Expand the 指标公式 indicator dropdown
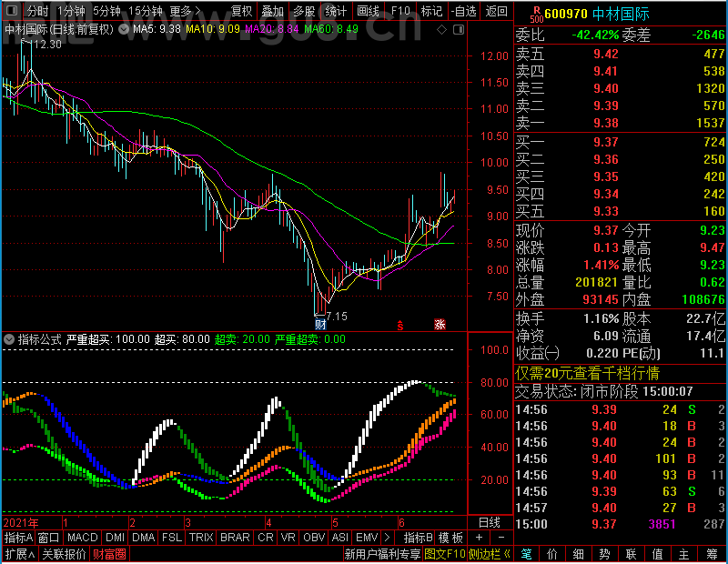The image size is (728, 564). 9,339
